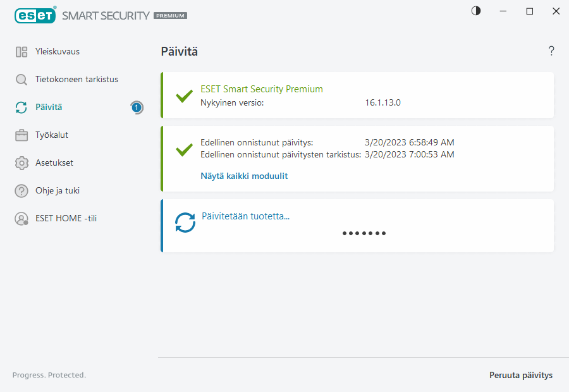569x392 pixels.
Task: Click the Tietokoneen tarkistus magnifier icon
Action: (x=21, y=80)
